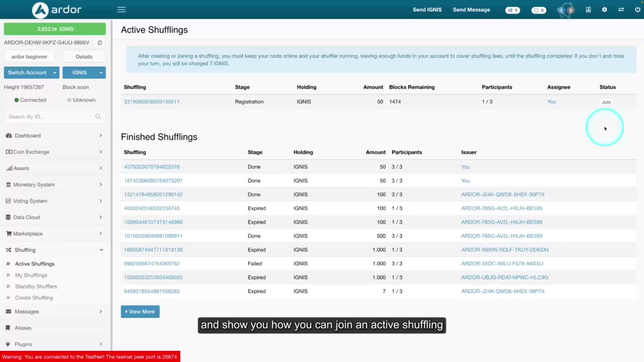Open Assets sidebar section
This screenshot has width=644, height=362.
54,168
